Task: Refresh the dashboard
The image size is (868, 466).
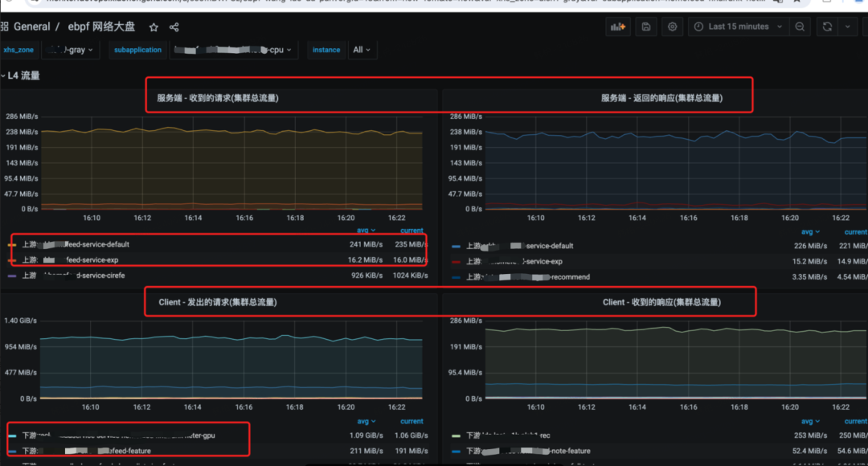Action: 827,27
